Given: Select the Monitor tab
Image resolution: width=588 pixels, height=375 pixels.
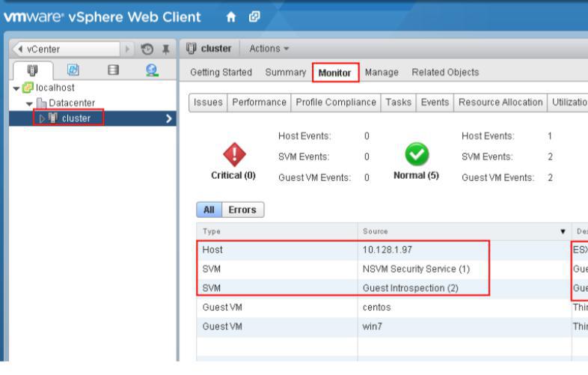Looking at the screenshot, I should click(335, 73).
